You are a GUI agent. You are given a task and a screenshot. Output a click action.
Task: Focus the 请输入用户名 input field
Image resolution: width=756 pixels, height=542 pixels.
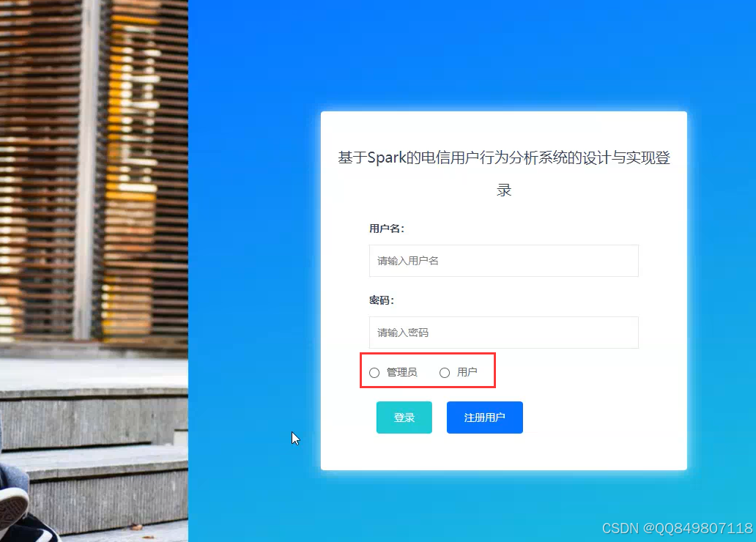504,261
